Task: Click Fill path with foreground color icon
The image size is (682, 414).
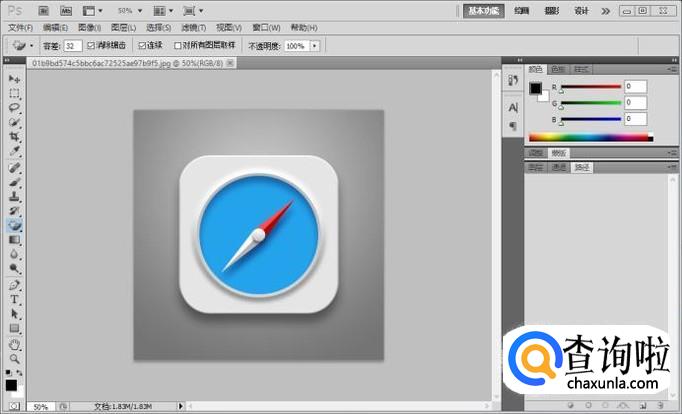Action: point(570,405)
